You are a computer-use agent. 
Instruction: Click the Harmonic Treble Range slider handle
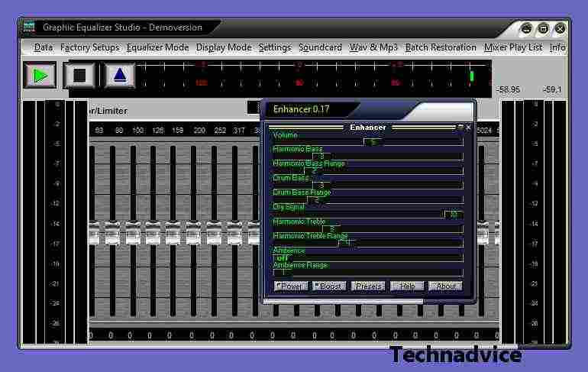click(x=348, y=244)
